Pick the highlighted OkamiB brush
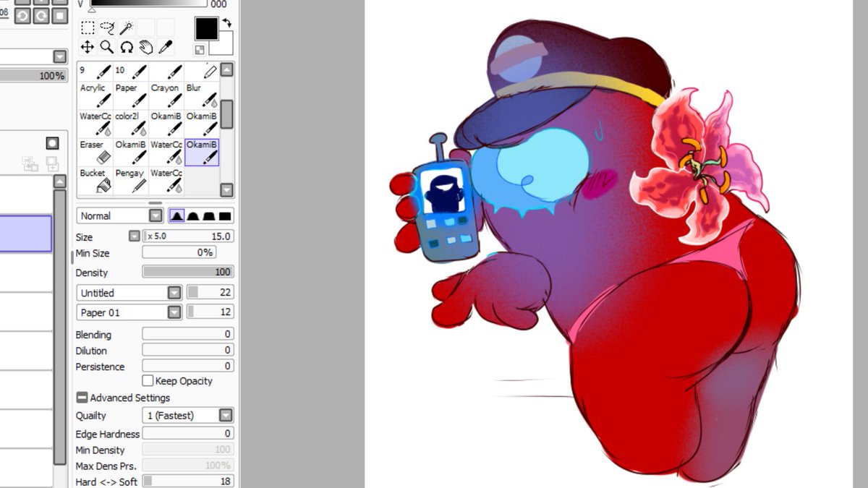The image size is (868, 488). pos(202,152)
